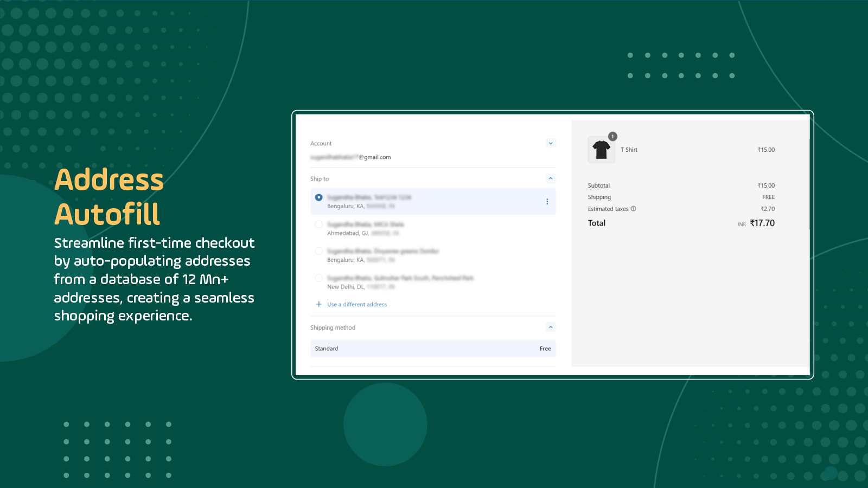Collapse the Ship to section chevron
The height and width of the screenshot is (488, 868).
(x=551, y=178)
